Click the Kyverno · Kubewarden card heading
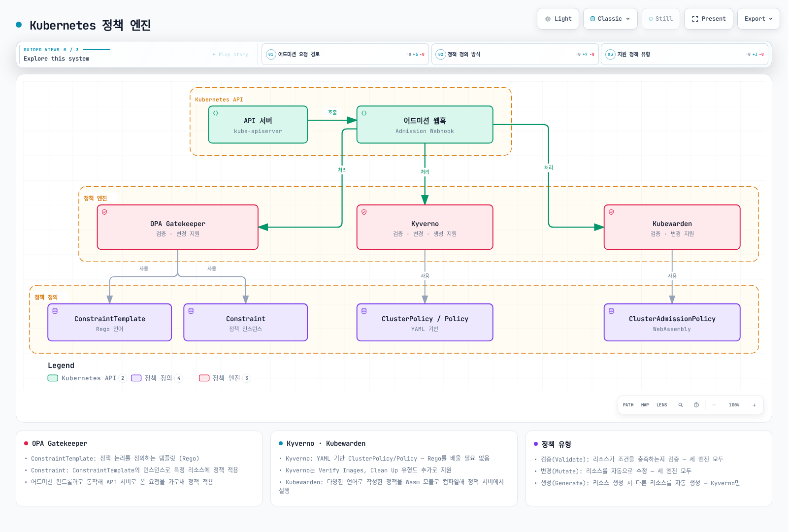Screen dimensions: 788x532 [x=326, y=443]
